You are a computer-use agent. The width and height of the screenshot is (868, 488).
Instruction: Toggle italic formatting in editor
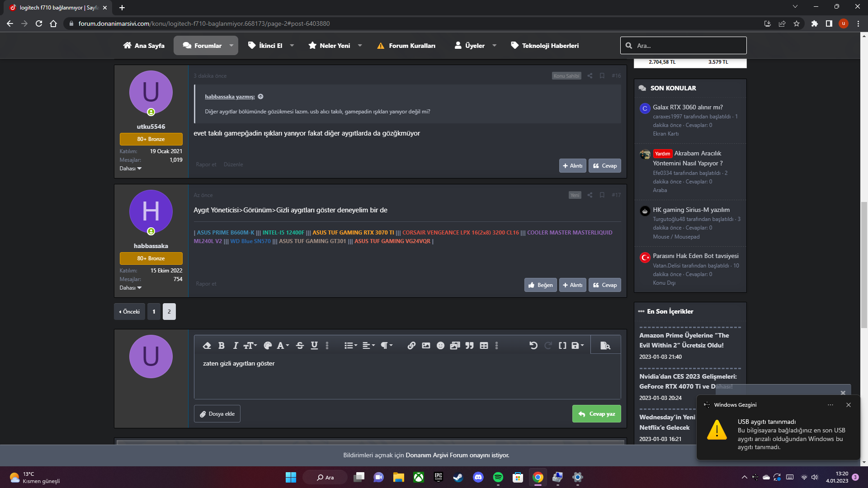point(235,346)
